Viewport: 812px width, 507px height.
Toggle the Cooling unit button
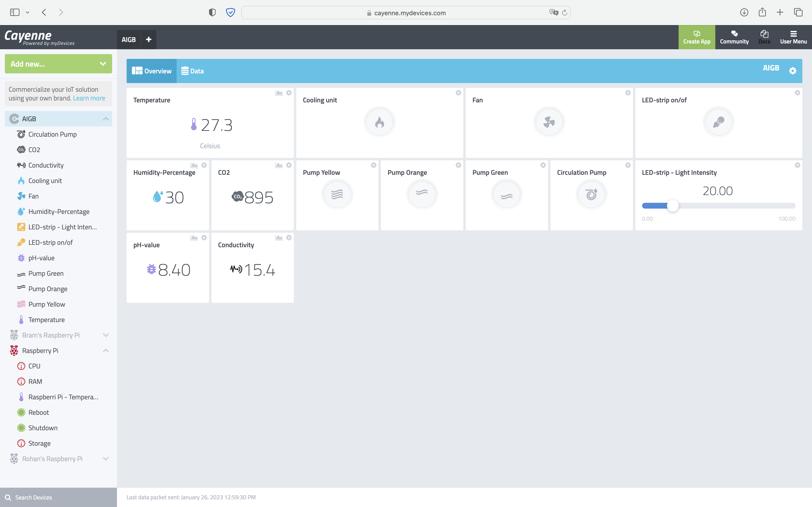(x=379, y=122)
